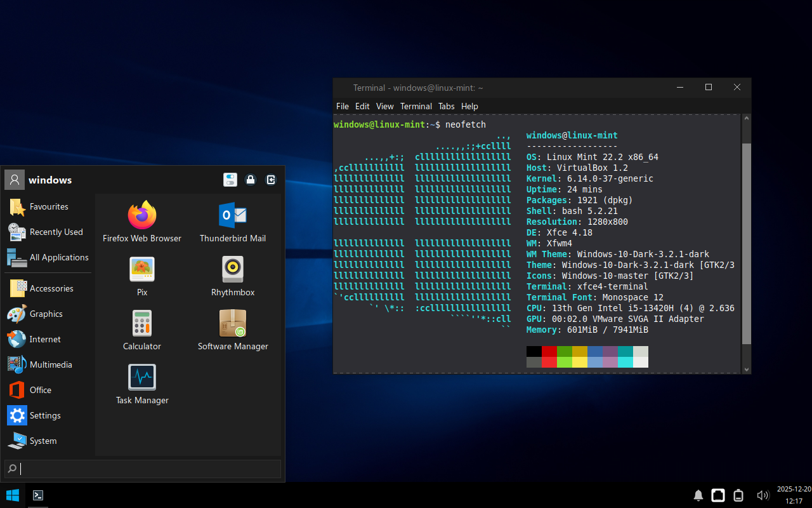The width and height of the screenshot is (812, 508).
Task: Select the Accessories category
Action: coord(51,288)
